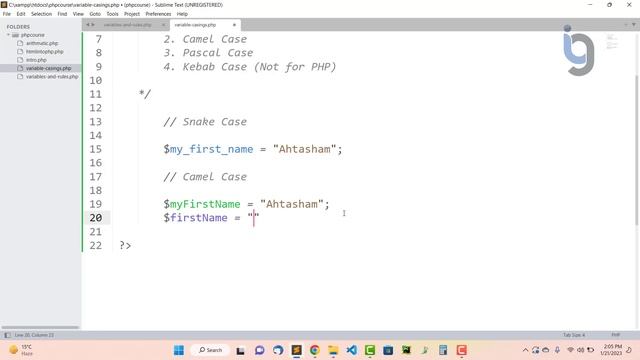Open the notifications icon beside the clock
640x360 pixels.
629,350
